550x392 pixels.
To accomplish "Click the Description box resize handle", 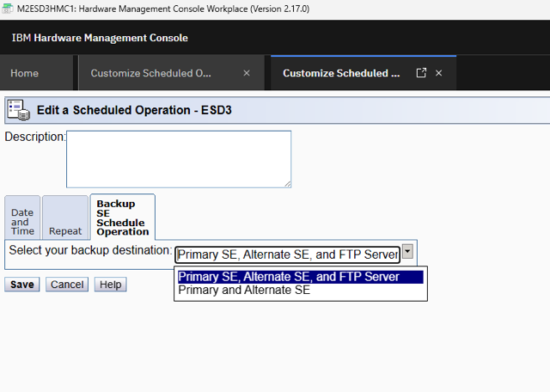I will 287,183.
